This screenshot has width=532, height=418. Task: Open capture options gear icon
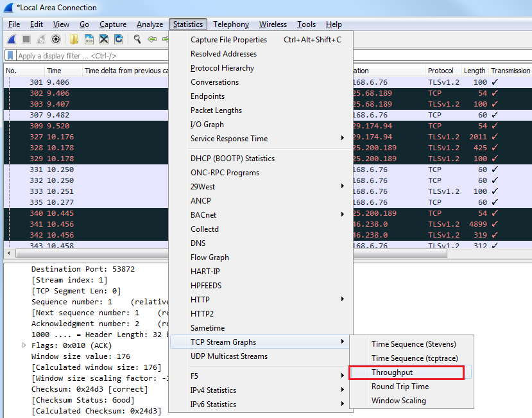[56, 40]
